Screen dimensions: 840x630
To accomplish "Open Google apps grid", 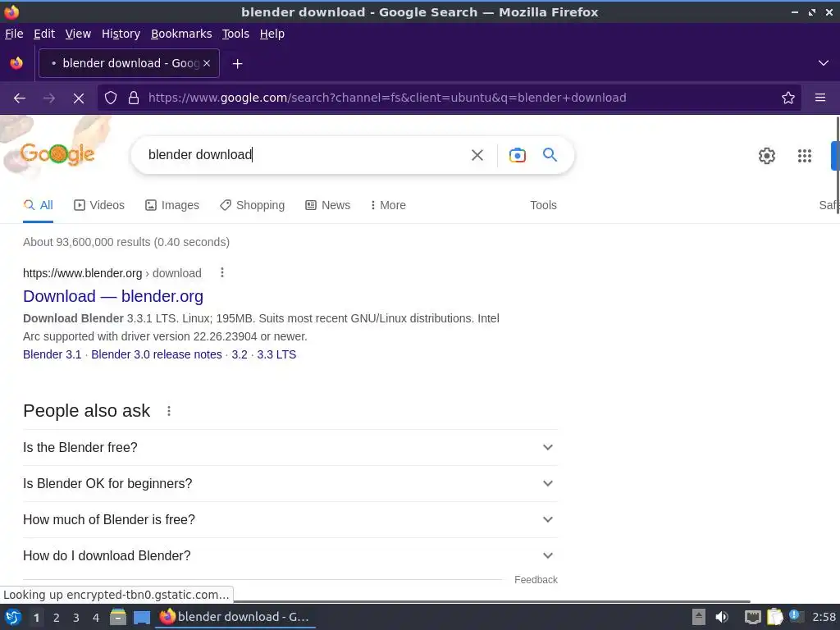I will tap(804, 155).
